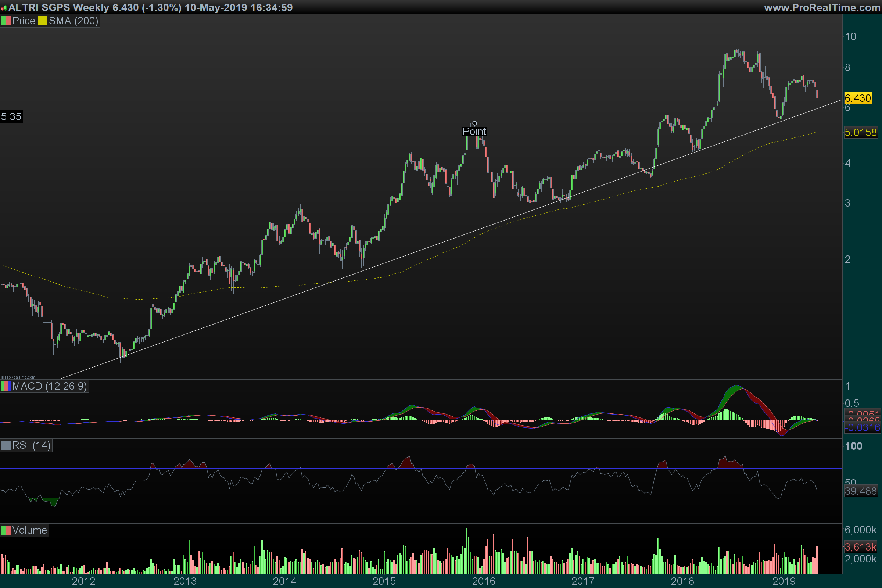This screenshot has height=588, width=882.
Task: Click the 2015 year label on time axis
Action: (384, 581)
